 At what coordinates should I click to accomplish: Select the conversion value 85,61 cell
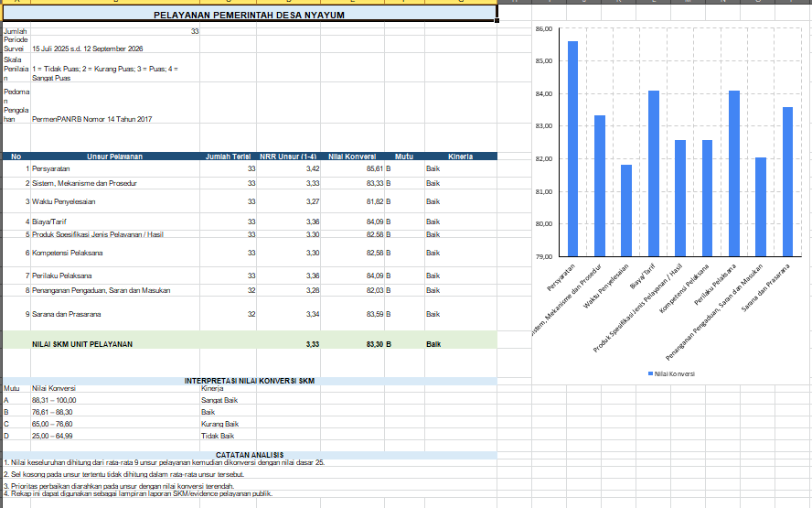point(352,168)
